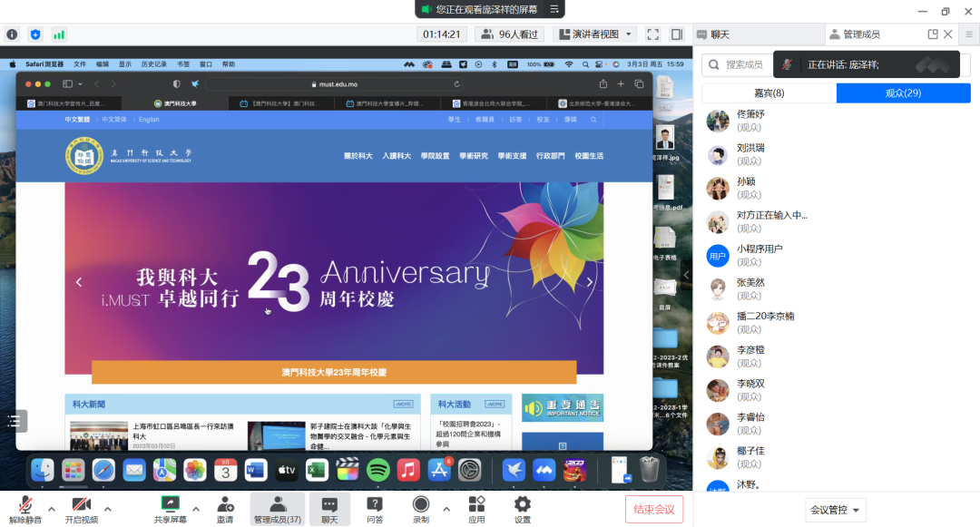Click the meeting info icon at top-left

(12, 34)
